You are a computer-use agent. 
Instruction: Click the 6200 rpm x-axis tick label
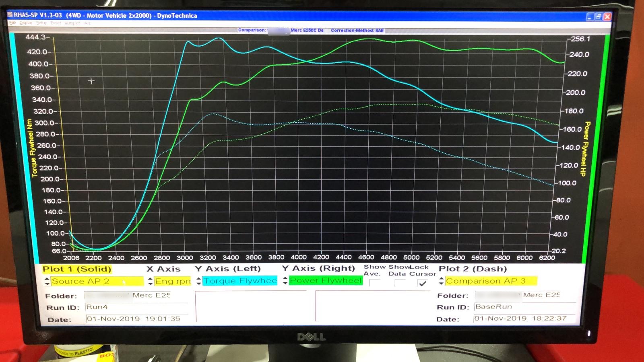point(547,258)
